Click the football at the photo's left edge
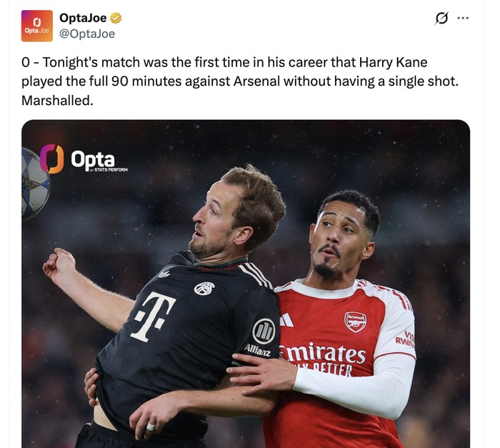The height and width of the screenshot is (448, 500). [x=34, y=183]
